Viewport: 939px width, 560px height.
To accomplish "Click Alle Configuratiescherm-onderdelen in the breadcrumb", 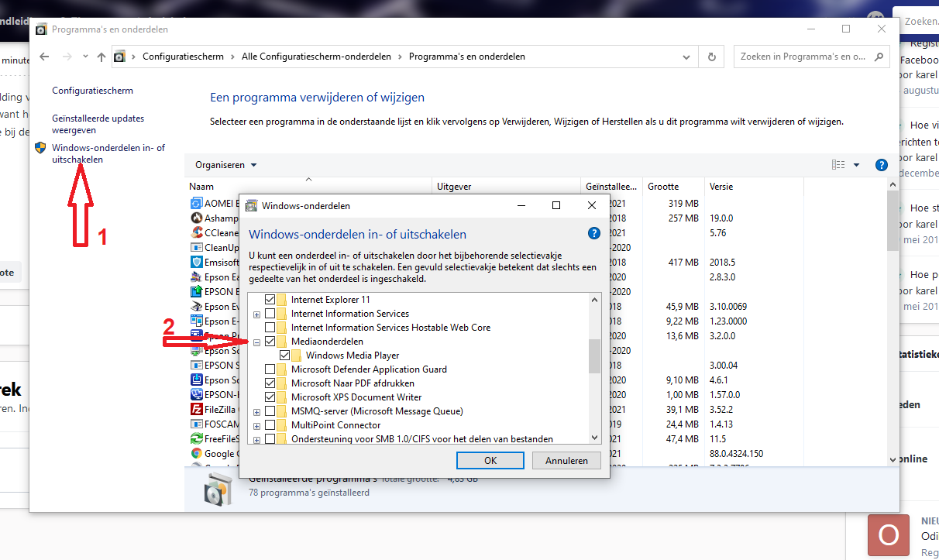I will [316, 57].
